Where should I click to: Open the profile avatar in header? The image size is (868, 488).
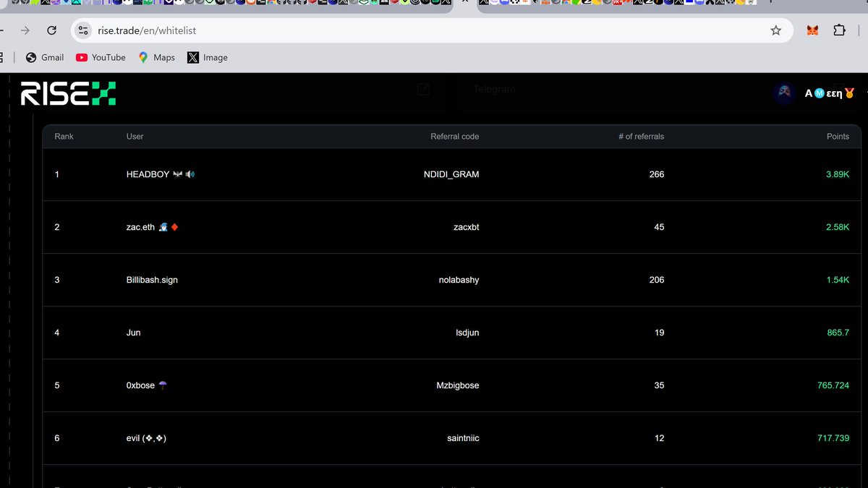[785, 93]
